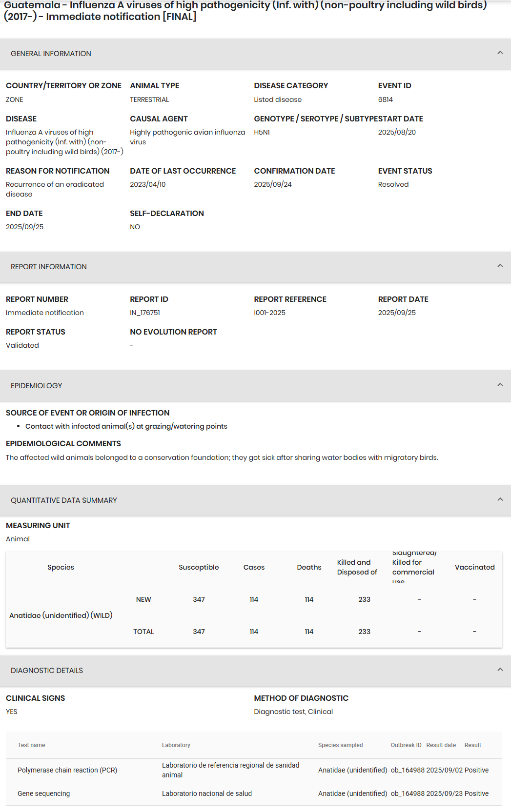Click the Vaccinated column header

pos(474,567)
